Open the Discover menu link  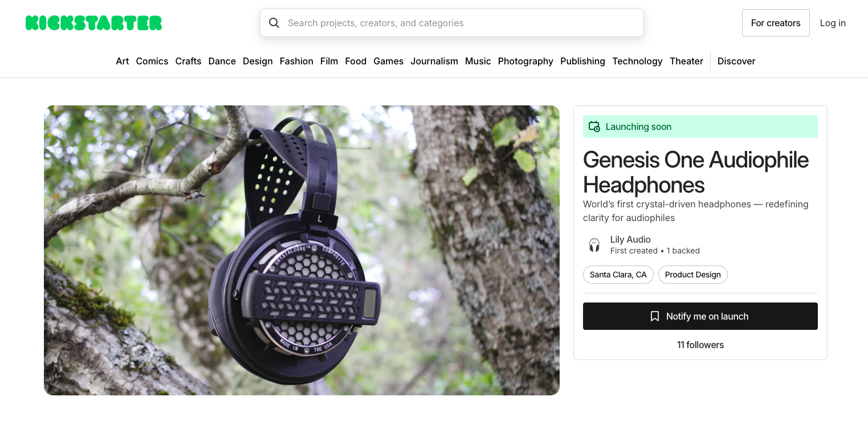(x=736, y=61)
